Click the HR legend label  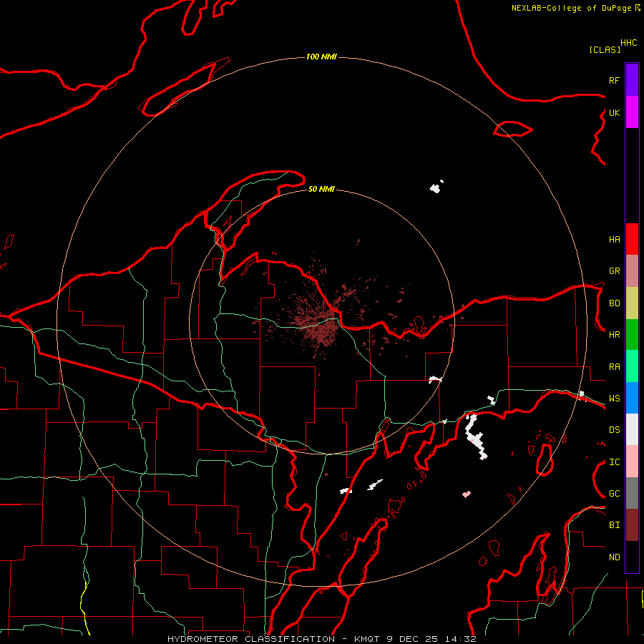pos(614,335)
